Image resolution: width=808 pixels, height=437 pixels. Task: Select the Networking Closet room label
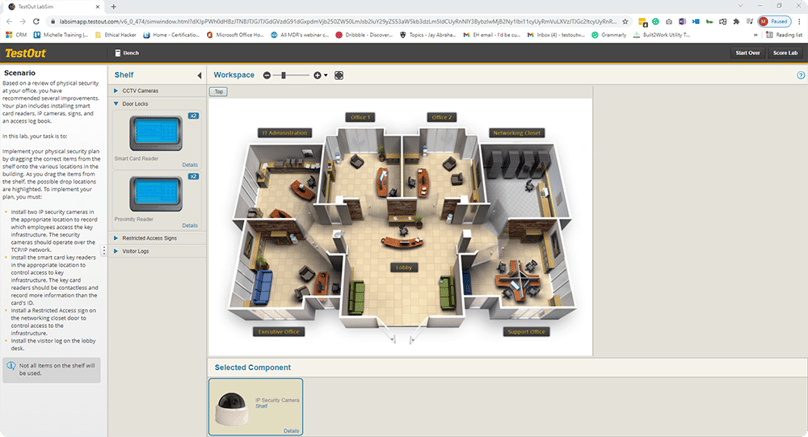point(517,133)
